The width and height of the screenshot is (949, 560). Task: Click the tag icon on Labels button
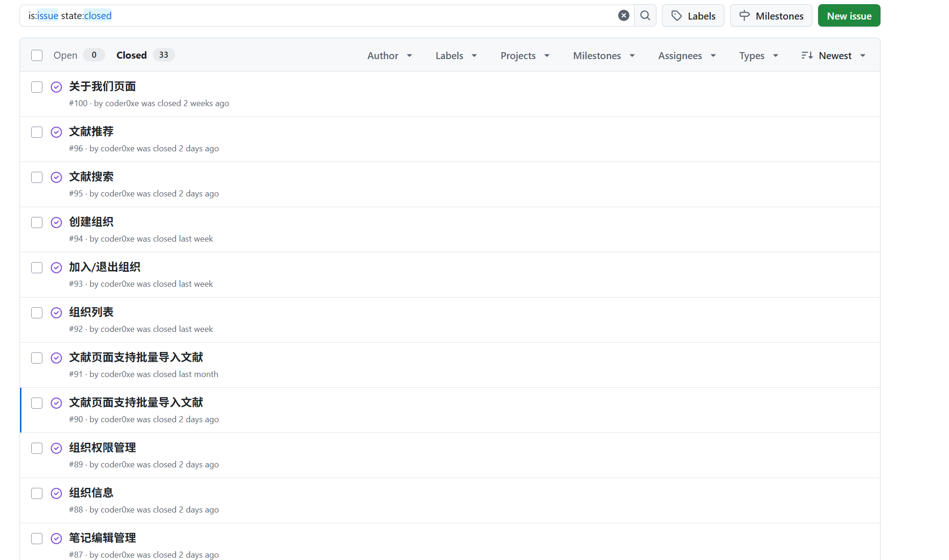pyautogui.click(x=676, y=16)
